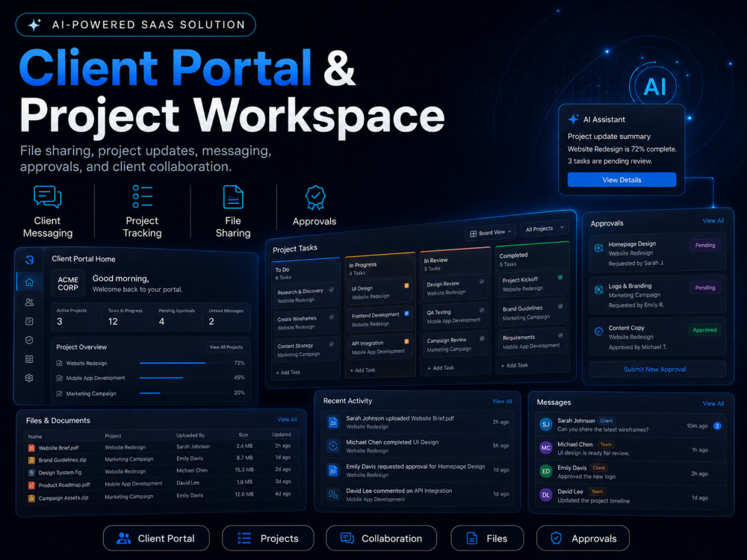Open the Board View dropdown
This screenshot has height=560, width=747.
pyautogui.click(x=490, y=232)
